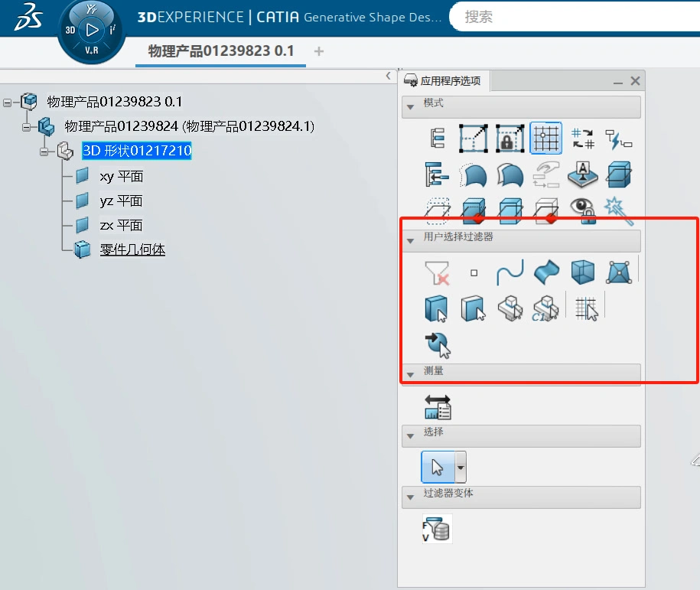Click the 3DS logo
The height and width of the screenshot is (590, 700).
point(28,18)
